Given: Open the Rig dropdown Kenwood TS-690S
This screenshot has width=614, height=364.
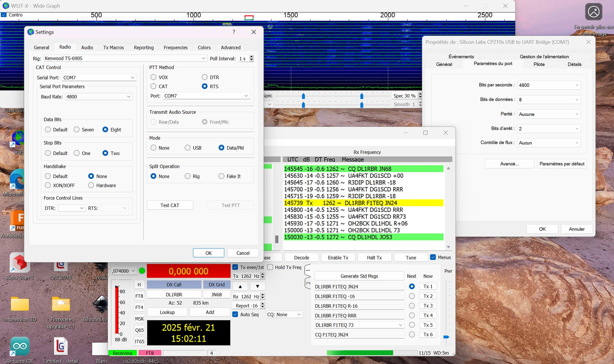Looking at the screenshot, I should tap(125, 58).
